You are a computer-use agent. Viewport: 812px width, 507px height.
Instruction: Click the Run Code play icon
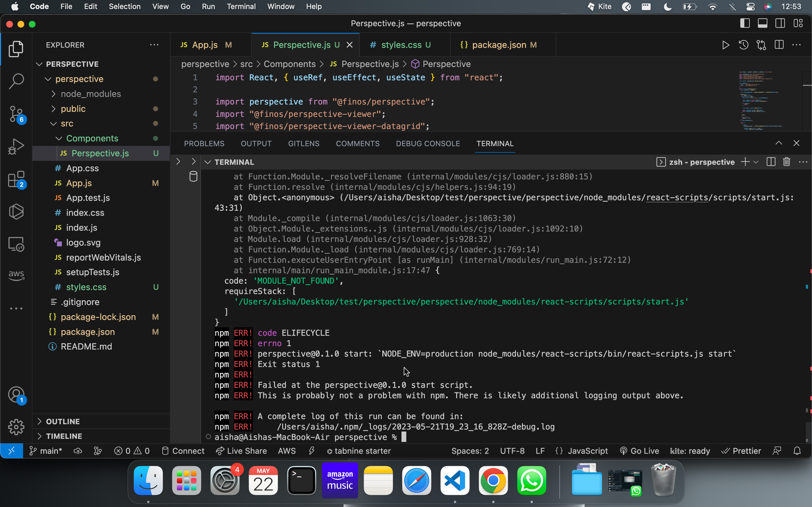(x=725, y=45)
